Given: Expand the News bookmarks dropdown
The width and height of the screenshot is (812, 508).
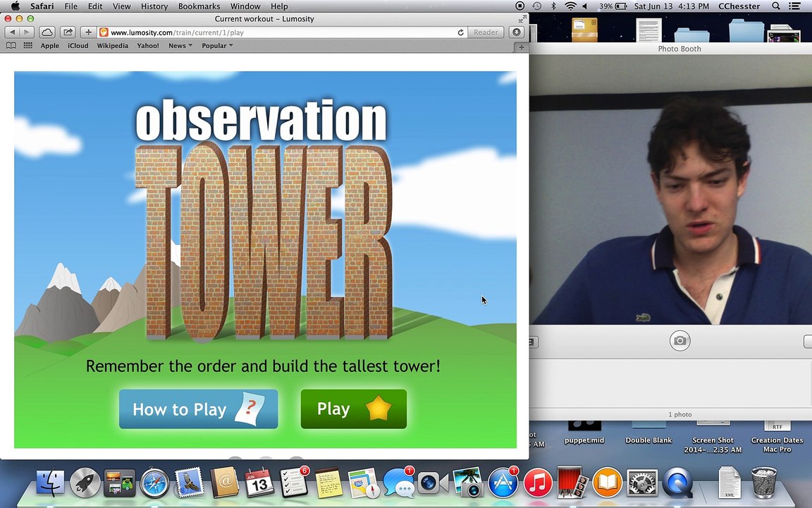Looking at the screenshot, I should pyautogui.click(x=180, y=46).
